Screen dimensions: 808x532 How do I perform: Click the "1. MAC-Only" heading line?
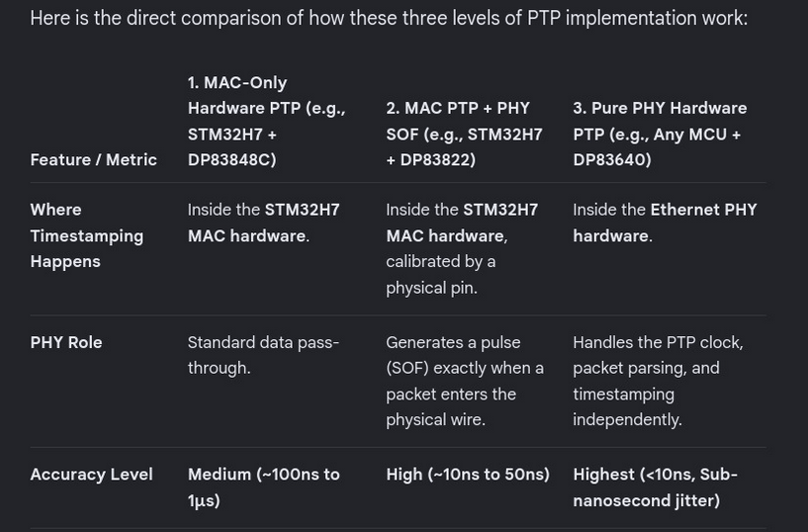pyautogui.click(x=237, y=82)
